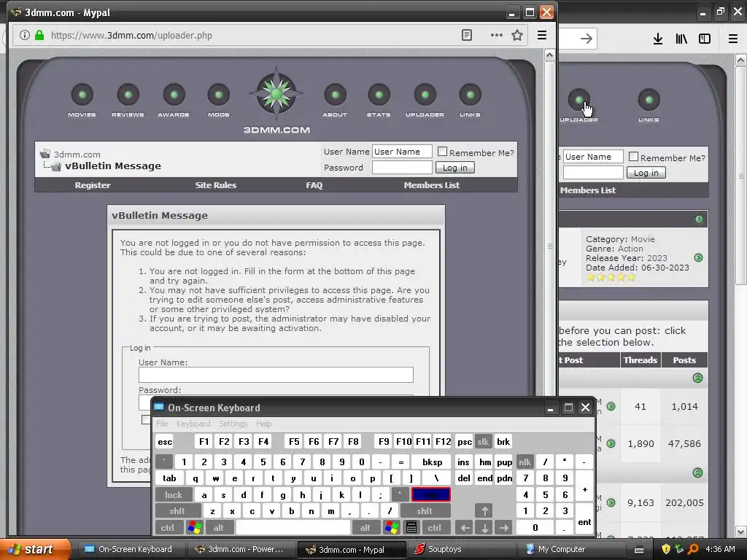747x560 pixels.
Task: Click green arrow beside Release Year 2023
Action: tap(698, 257)
